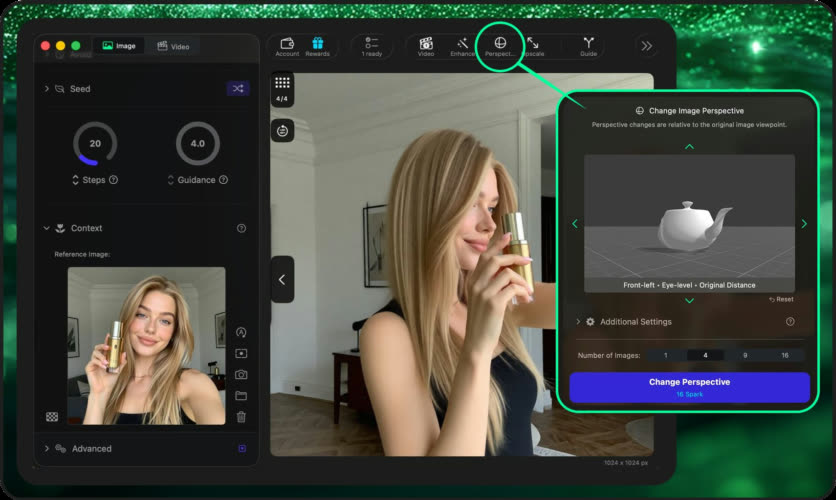
Task: Set Number of Images to 16
Action: pos(785,355)
